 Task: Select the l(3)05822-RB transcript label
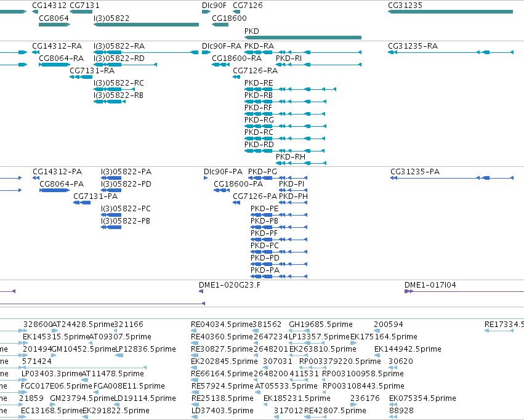(x=118, y=95)
